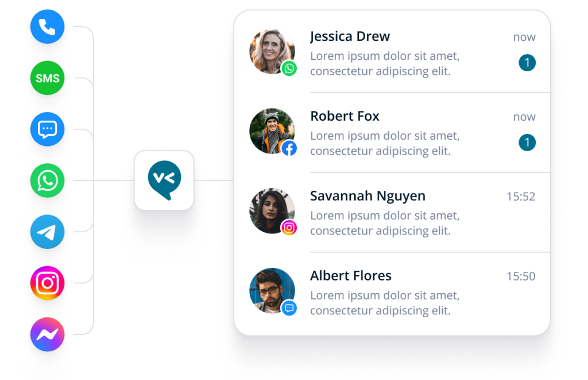Click the large WhatsApp channel icon
Screen dimensions: 588x380
[x=47, y=181]
